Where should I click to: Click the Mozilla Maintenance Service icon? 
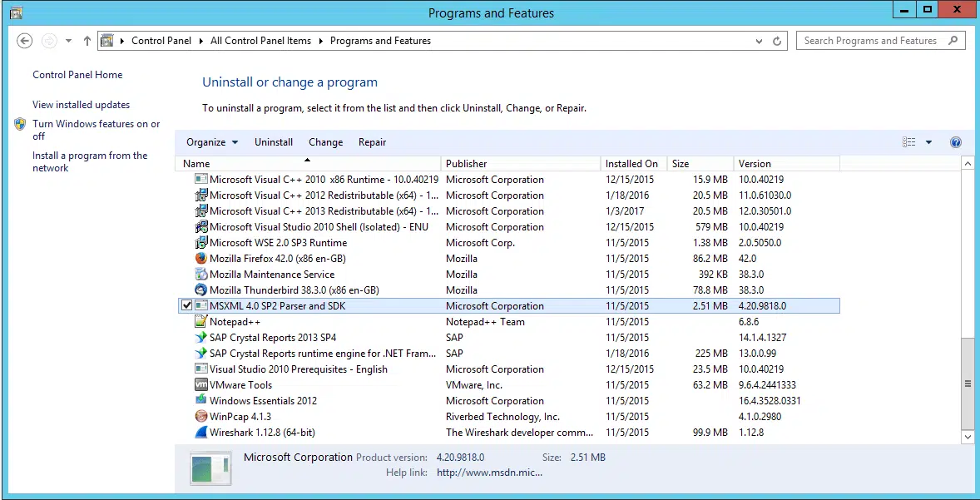pyautogui.click(x=200, y=275)
